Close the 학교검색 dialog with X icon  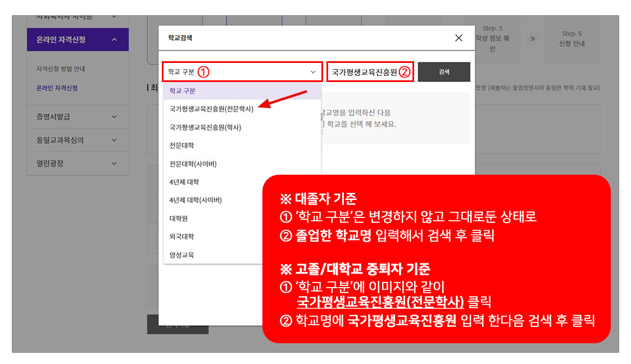459,38
